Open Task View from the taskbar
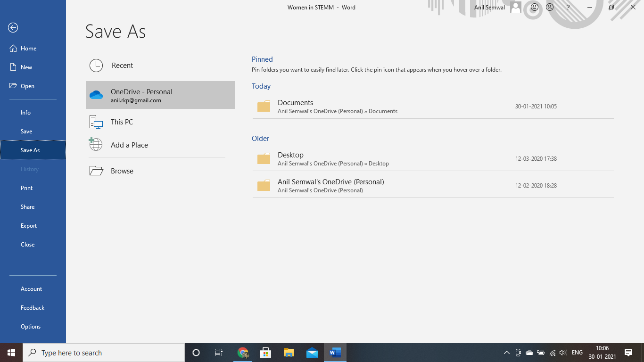Screen dimensions: 644x362 click(x=219, y=353)
